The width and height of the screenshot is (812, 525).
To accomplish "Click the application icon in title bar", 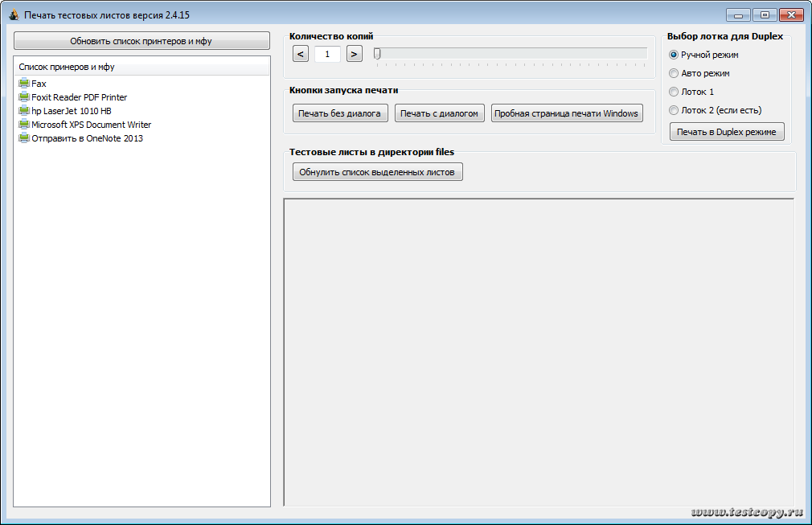I will (x=13, y=14).
